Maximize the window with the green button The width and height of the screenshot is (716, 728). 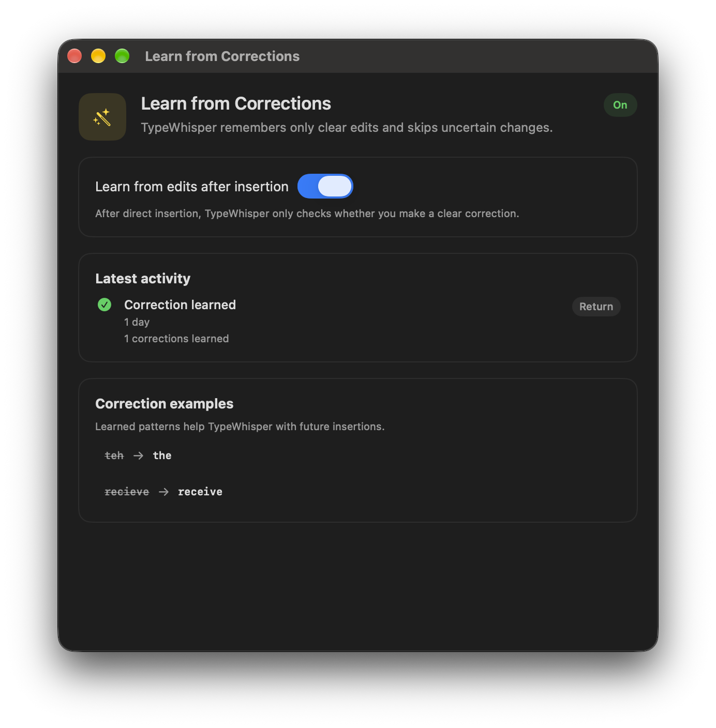point(122,56)
